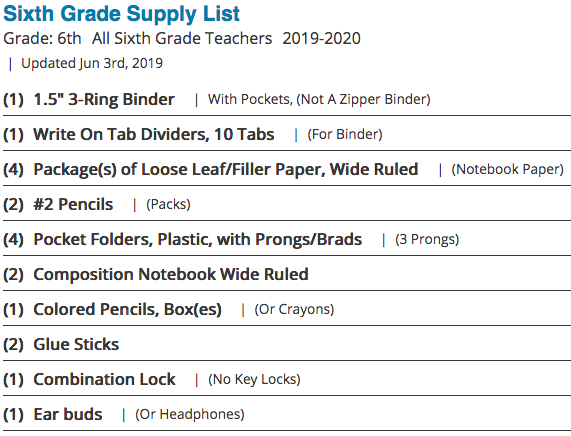Click the (No Key Locks) note
The width and height of the screenshot is (571, 436).
tap(254, 379)
